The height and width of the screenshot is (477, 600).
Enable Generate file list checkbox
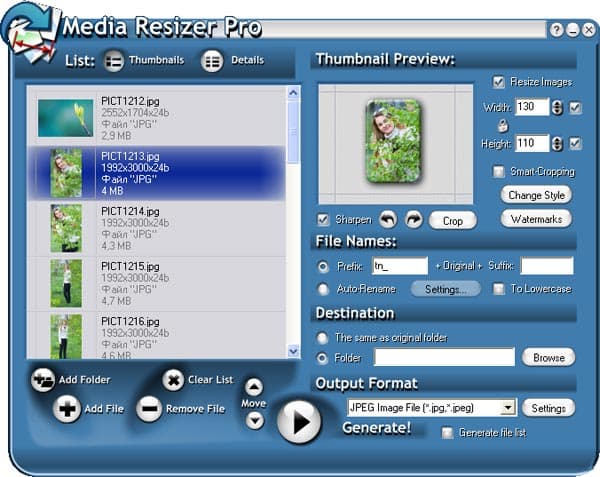point(447,433)
